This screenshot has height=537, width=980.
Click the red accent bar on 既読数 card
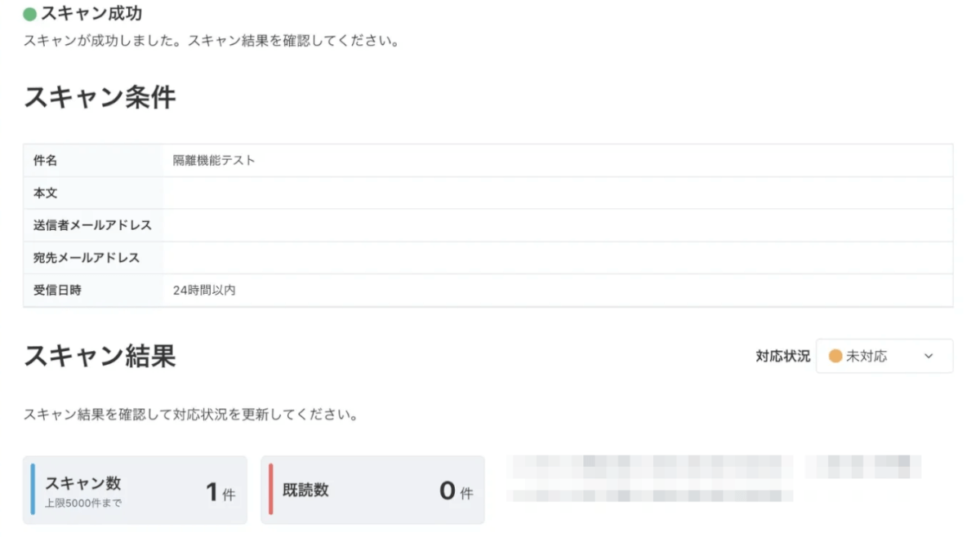[271, 490]
